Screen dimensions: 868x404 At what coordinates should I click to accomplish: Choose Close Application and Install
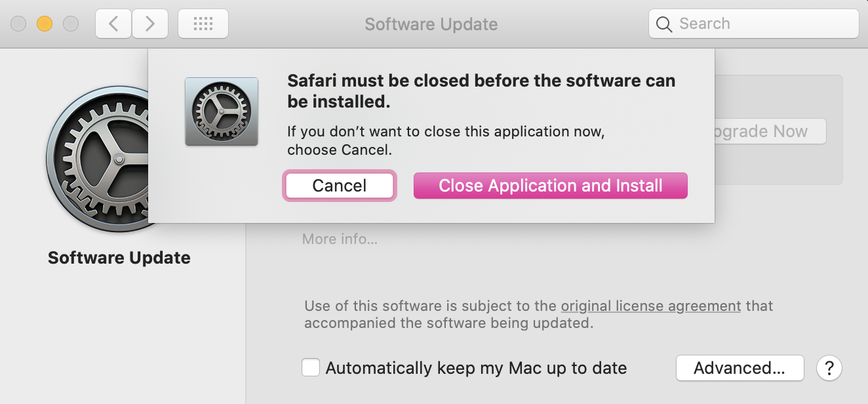coord(550,186)
